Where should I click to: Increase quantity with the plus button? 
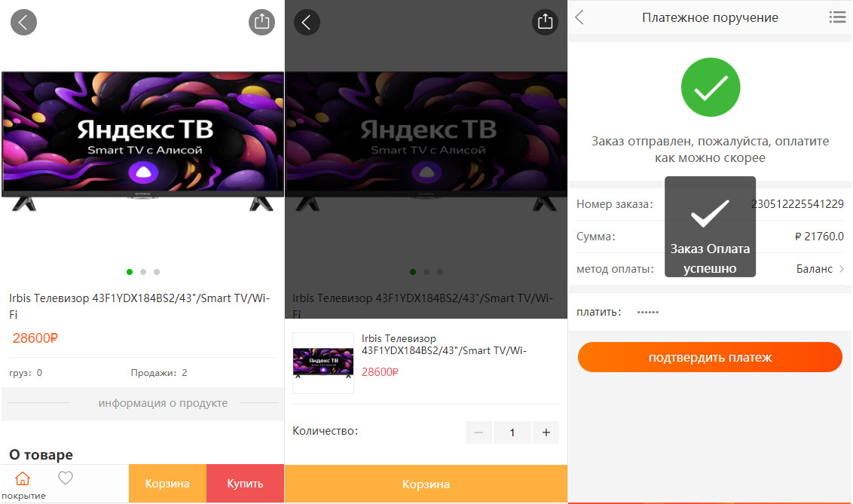click(x=546, y=432)
